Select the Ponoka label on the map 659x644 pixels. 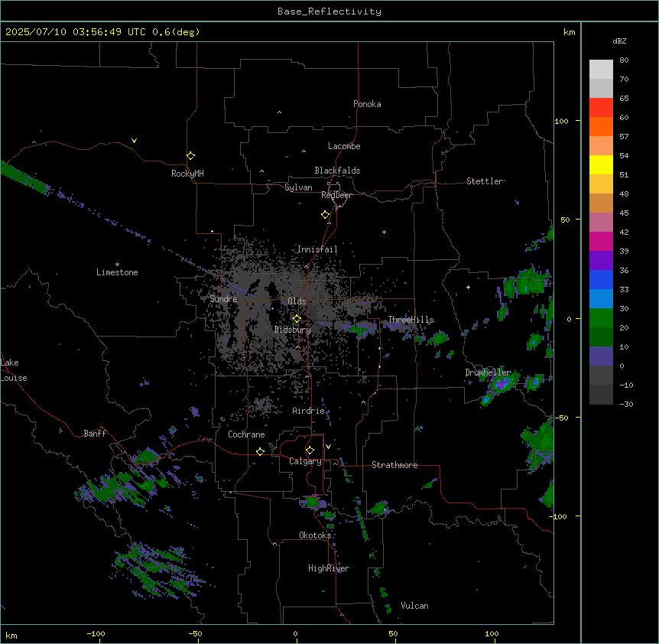[x=367, y=104]
